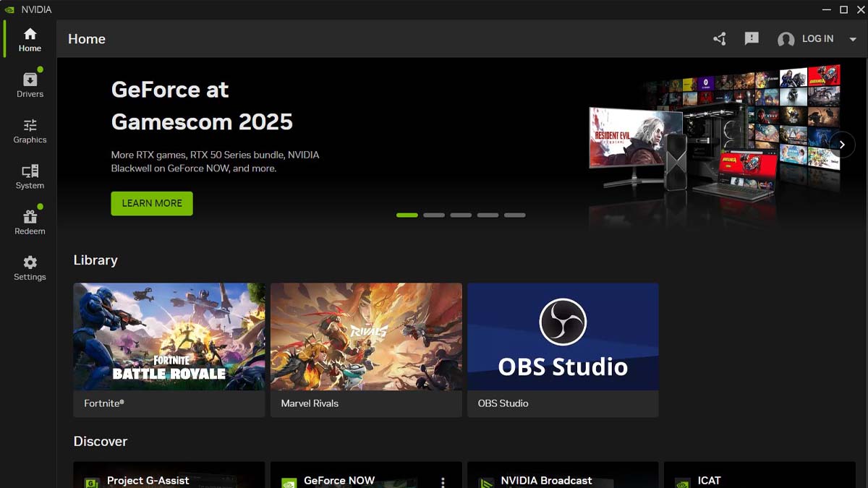The image size is (868, 488).
Task: Open the Drivers section
Action: point(30,85)
